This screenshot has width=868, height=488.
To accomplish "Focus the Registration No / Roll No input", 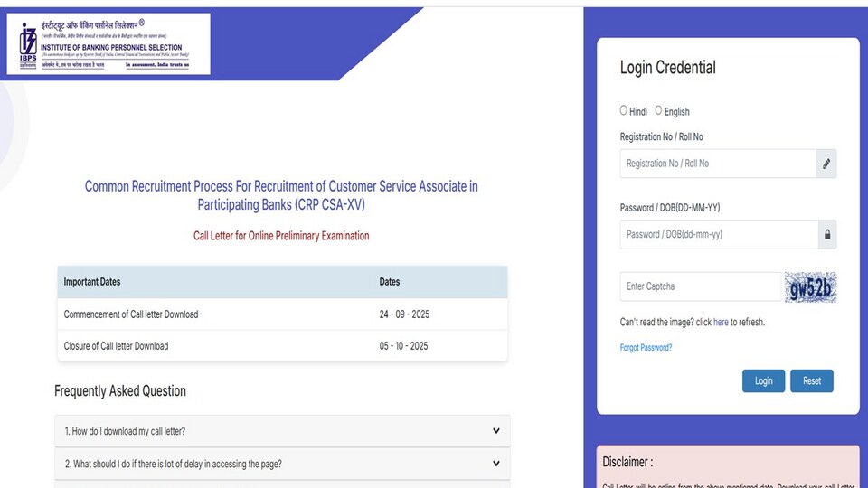I will [x=718, y=164].
